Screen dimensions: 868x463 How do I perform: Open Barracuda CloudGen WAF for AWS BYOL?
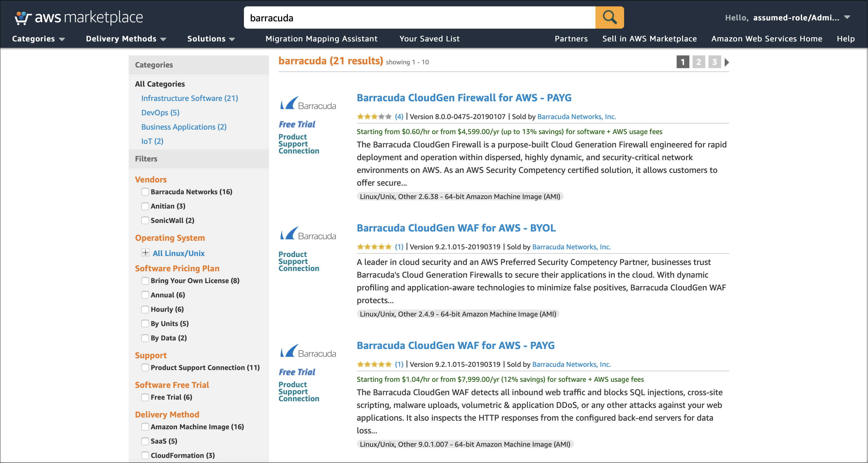pyautogui.click(x=456, y=228)
